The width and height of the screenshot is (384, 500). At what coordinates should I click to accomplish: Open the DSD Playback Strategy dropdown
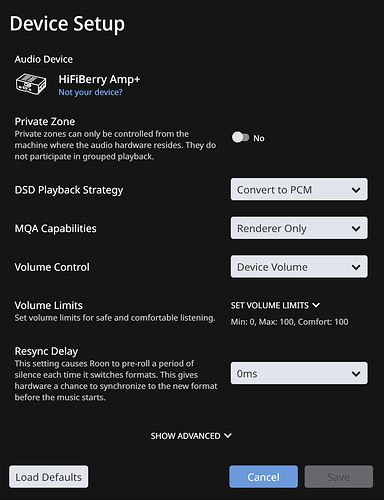click(x=299, y=189)
